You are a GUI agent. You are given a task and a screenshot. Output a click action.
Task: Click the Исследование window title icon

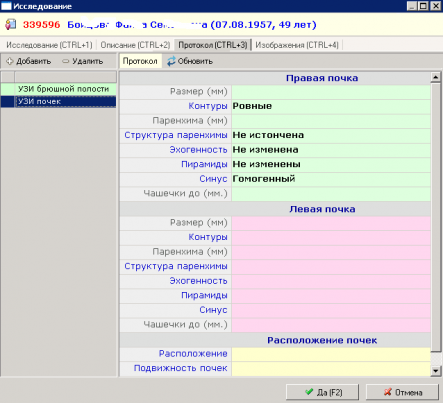click(x=6, y=6)
